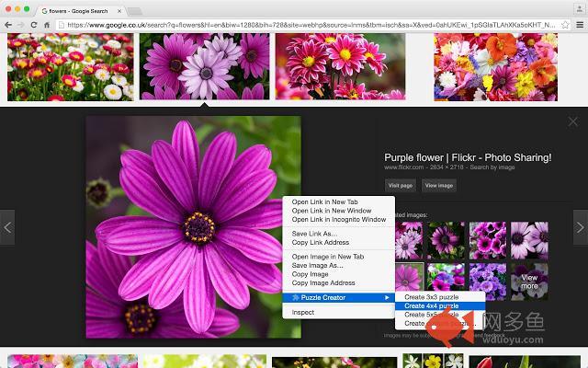The height and width of the screenshot is (368, 588).
Task: Open related thumbnail of violet blue flowers
Action: [488, 282]
